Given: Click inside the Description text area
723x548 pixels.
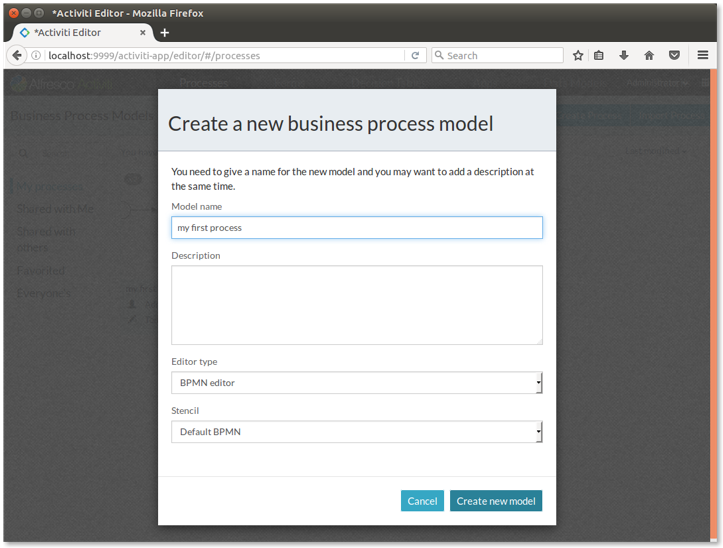Looking at the screenshot, I should click(356, 305).
